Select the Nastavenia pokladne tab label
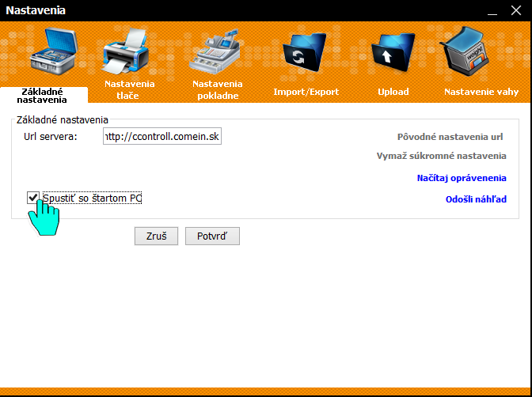Image resolution: width=532 pixels, height=397 pixels. click(218, 89)
